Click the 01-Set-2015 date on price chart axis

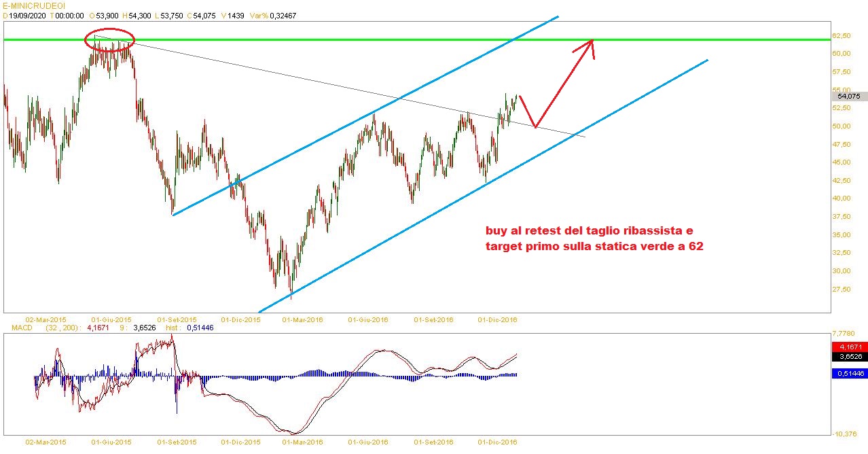coord(177,319)
